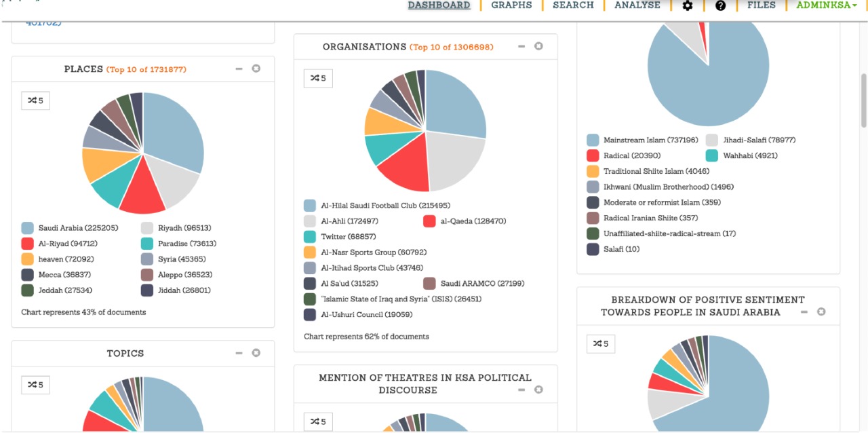Click the Al-Riyad red swatch in Places legend
This screenshot has height=433, width=868.
click(x=27, y=244)
